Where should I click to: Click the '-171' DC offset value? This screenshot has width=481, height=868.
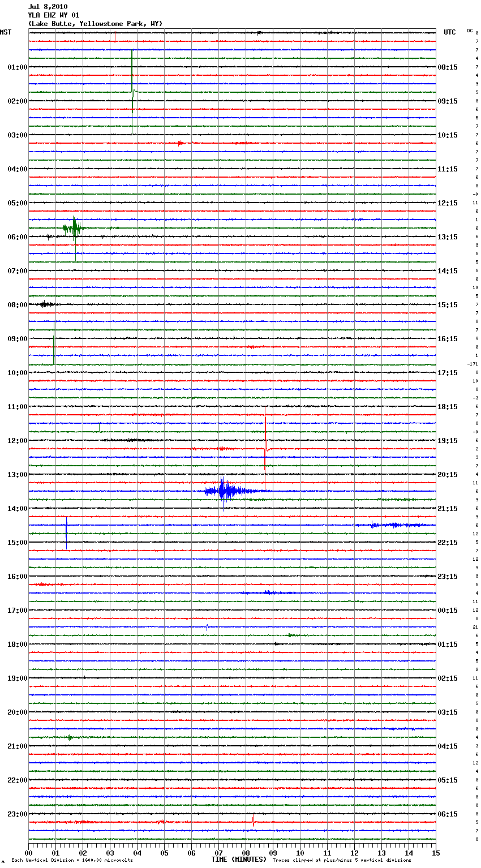[x=472, y=364]
